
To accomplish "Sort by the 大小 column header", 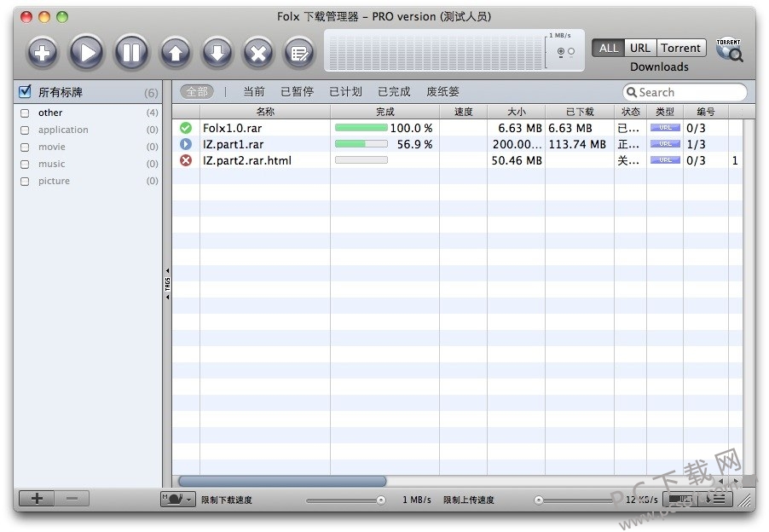I will (x=517, y=112).
